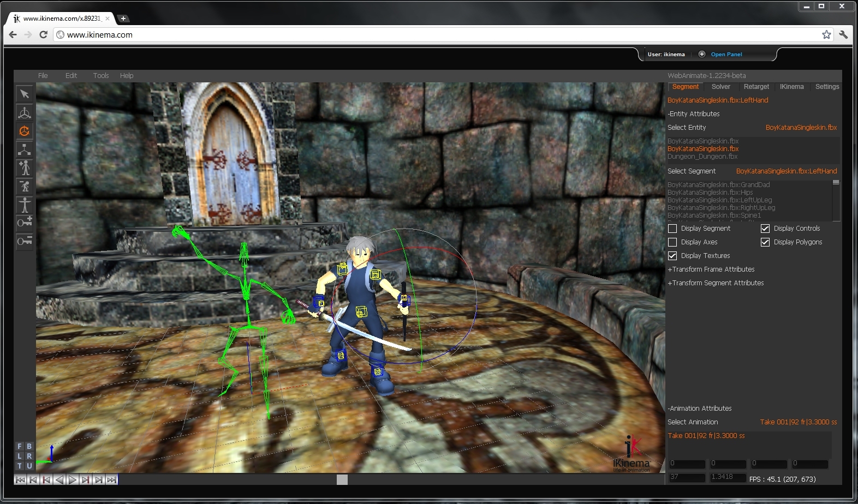Select the arrow pointer tool
The height and width of the screenshot is (504, 858).
pos(24,94)
